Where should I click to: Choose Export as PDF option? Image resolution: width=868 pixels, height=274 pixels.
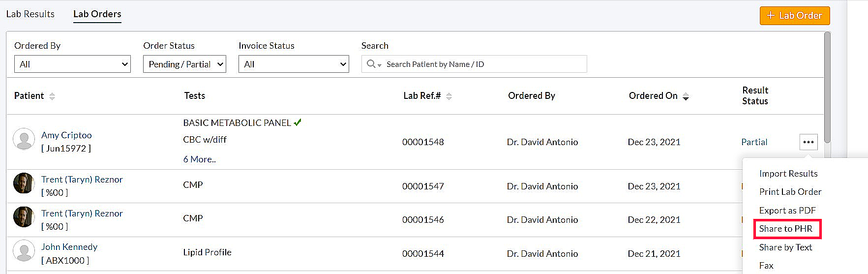(787, 211)
